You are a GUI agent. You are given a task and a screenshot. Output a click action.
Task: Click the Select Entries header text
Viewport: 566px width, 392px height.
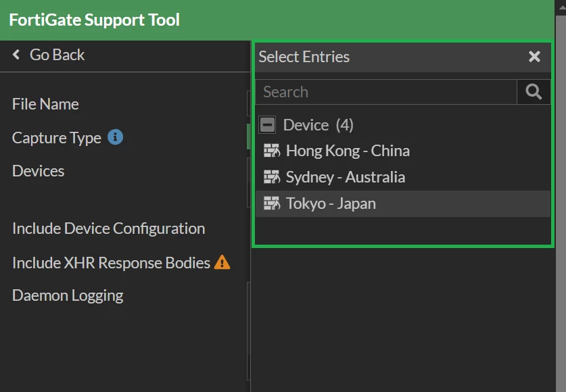(304, 57)
